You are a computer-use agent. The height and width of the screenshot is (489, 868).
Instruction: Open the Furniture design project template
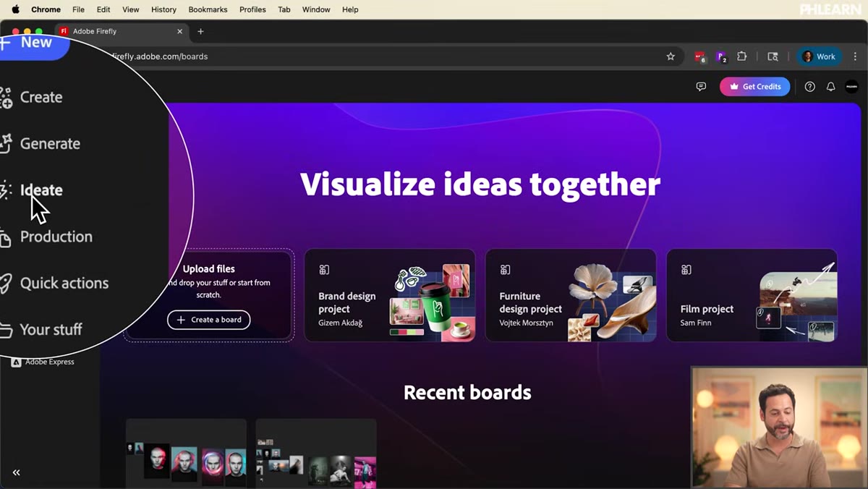click(x=571, y=295)
